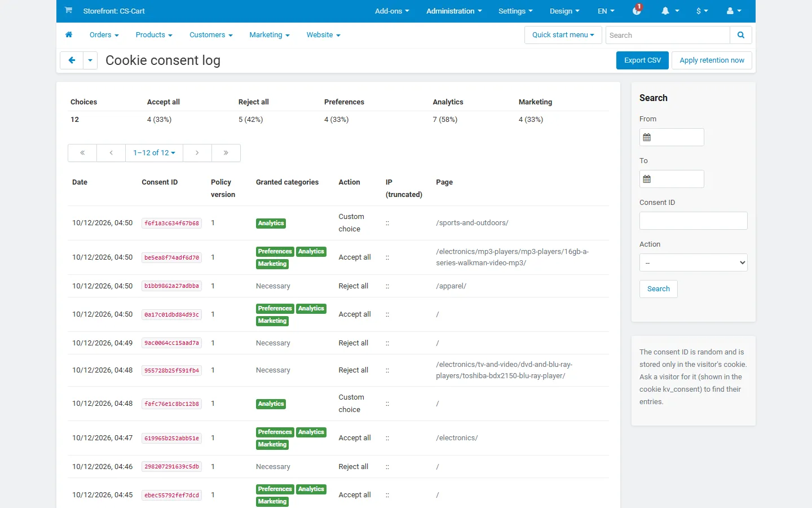This screenshot has height=508, width=812.
Task: Open the 1–12 of 12 items-per-page dropdown
Action: [154, 153]
